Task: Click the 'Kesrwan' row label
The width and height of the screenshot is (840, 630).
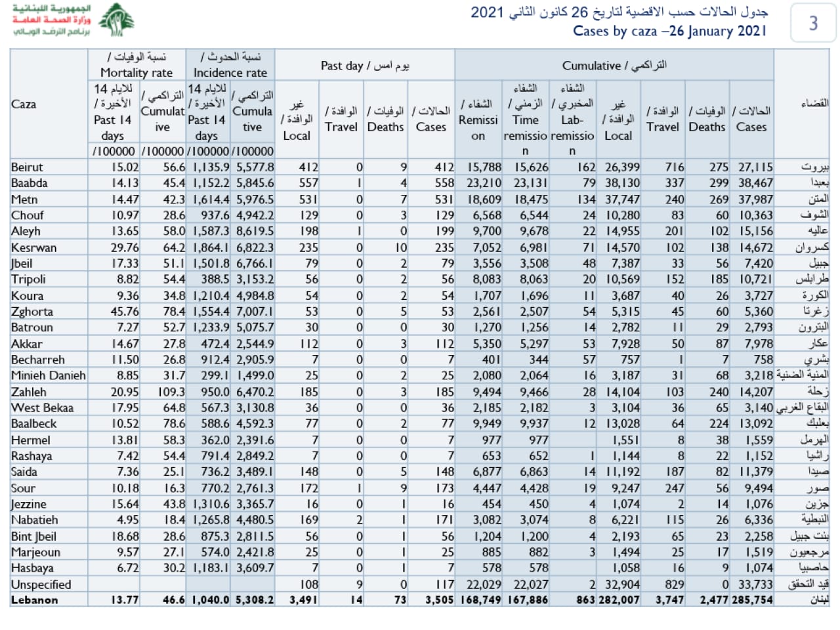Action: point(33,247)
